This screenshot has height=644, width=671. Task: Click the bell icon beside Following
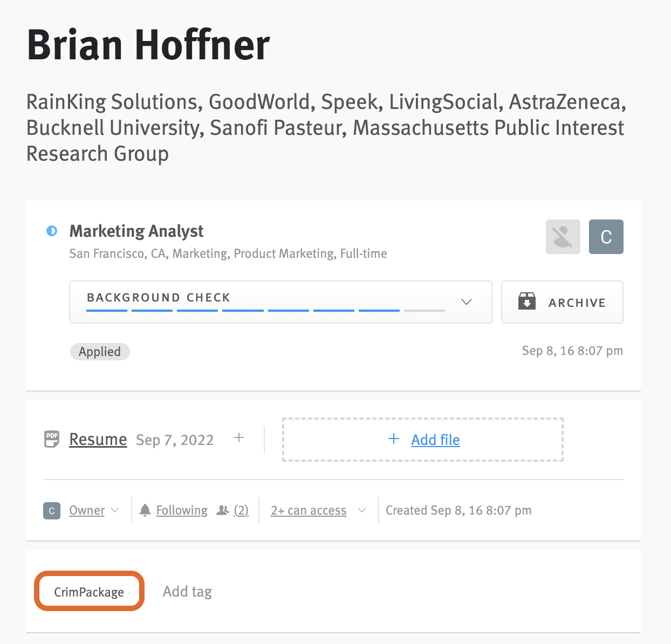coord(145,510)
